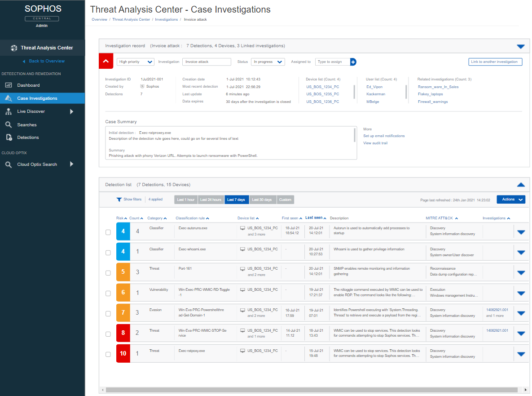
Task: Click computer icon in Exec-whoami.exe row
Action: 242,249
